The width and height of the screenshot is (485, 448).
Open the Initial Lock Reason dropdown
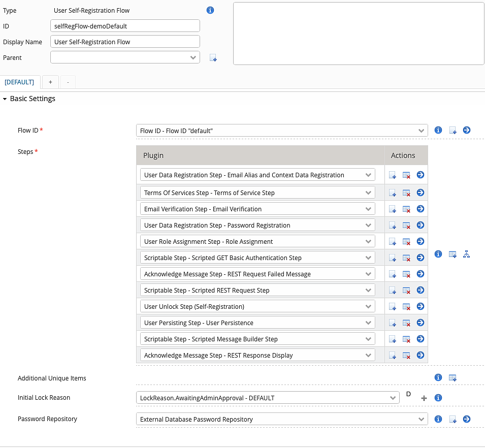tap(267, 398)
